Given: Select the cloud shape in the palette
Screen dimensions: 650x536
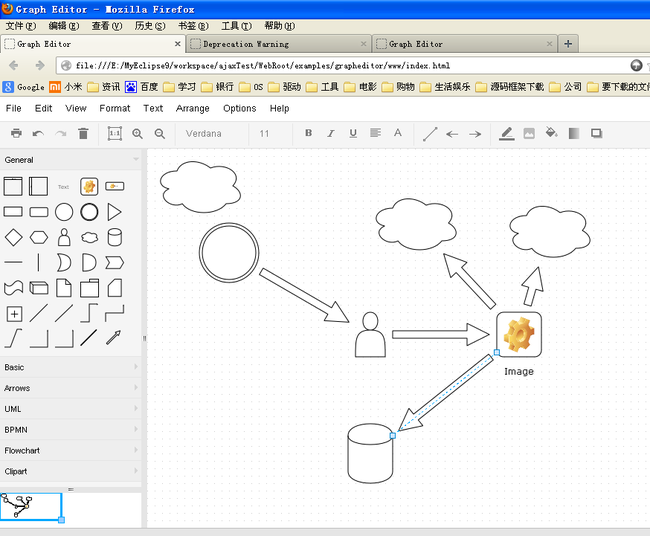Looking at the screenshot, I should point(89,238).
